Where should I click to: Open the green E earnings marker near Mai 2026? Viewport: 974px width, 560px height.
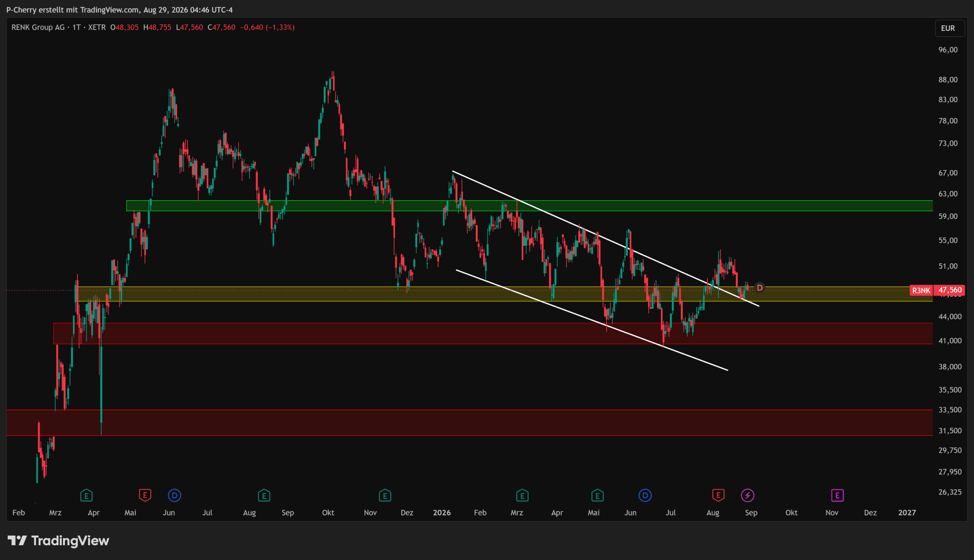(x=597, y=495)
